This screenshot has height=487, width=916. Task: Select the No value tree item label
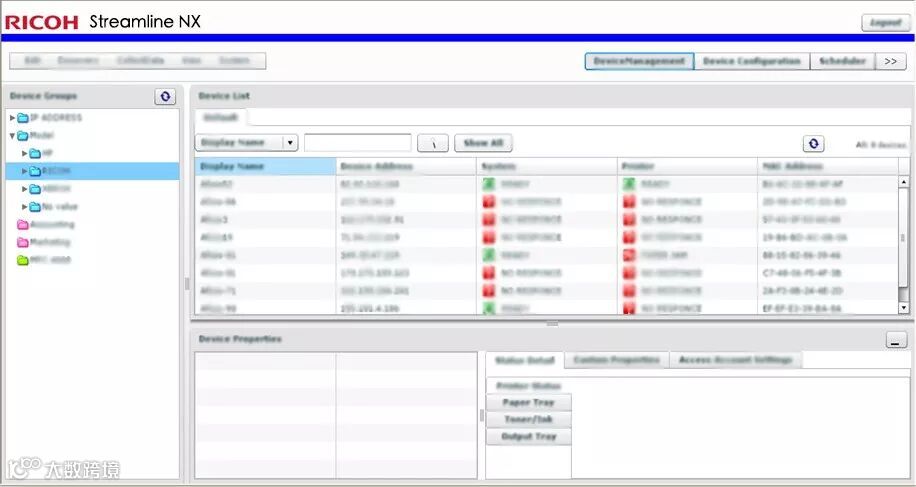pyautogui.click(x=60, y=207)
